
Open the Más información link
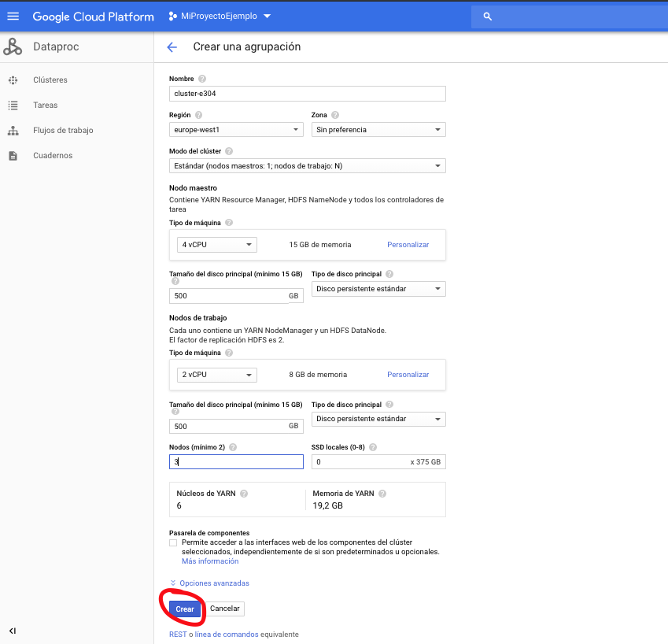point(210,561)
